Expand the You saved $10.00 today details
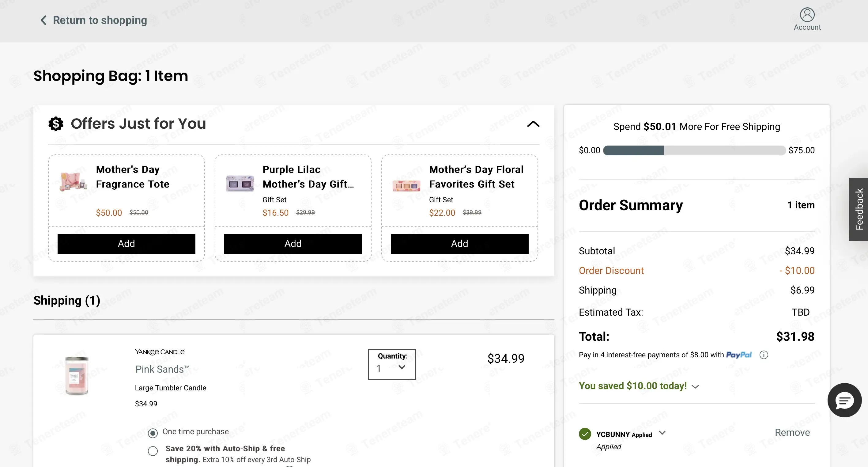The image size is (868, 467). point(695,387)
